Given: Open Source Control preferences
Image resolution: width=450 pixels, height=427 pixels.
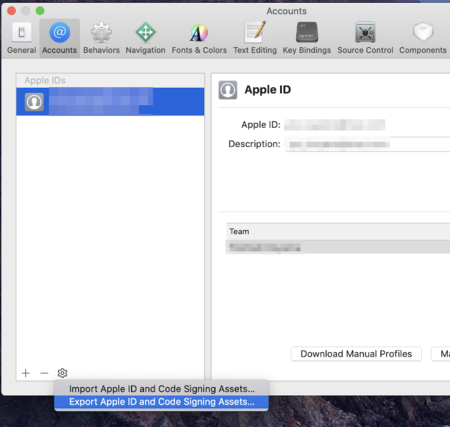Looking at the screenshot, I should pos(365,38).
